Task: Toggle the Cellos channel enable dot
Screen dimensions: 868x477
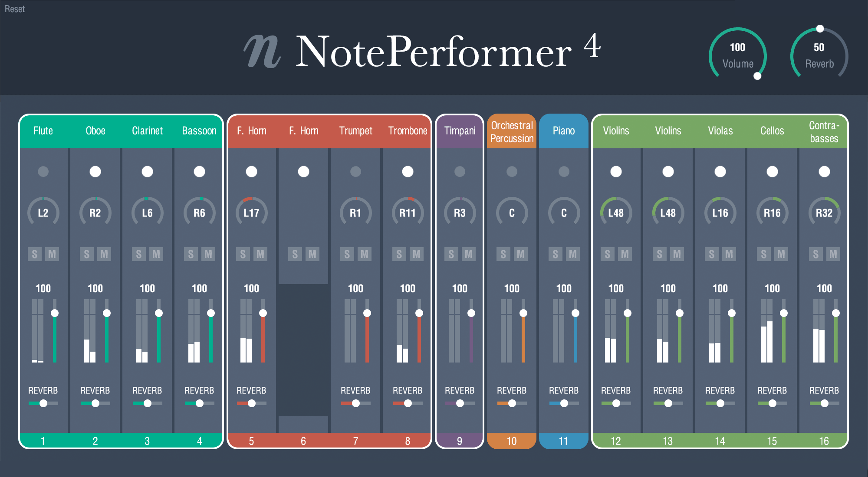Action: point(772,172)
